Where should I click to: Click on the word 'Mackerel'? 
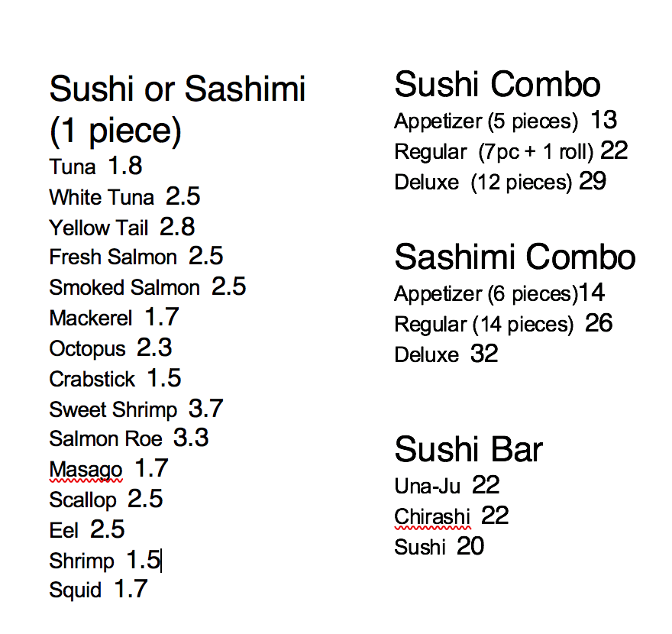click(x=91, y=318)
